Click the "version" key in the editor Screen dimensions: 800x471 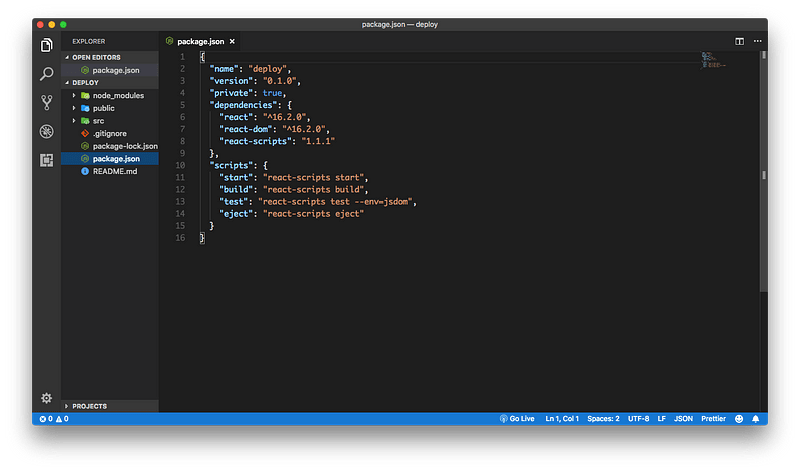pos(231,81)
